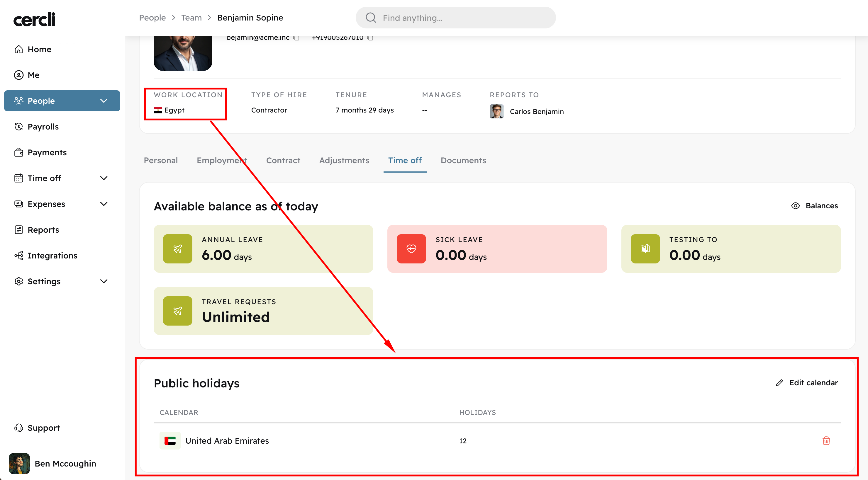This screenshot has height=480, width=868.
Task: Go to People breadcrumb
Action: click(152, 18)
